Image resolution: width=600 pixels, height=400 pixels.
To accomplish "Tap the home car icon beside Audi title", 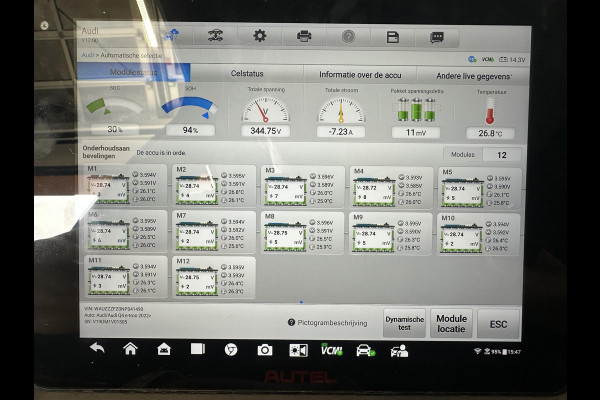I will (x=171, y=35).
